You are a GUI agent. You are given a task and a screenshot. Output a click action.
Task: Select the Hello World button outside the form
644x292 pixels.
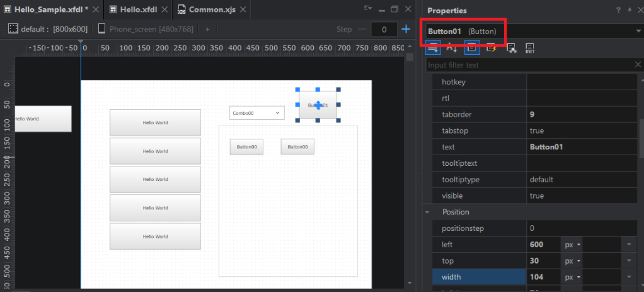[x=43, y=119]
